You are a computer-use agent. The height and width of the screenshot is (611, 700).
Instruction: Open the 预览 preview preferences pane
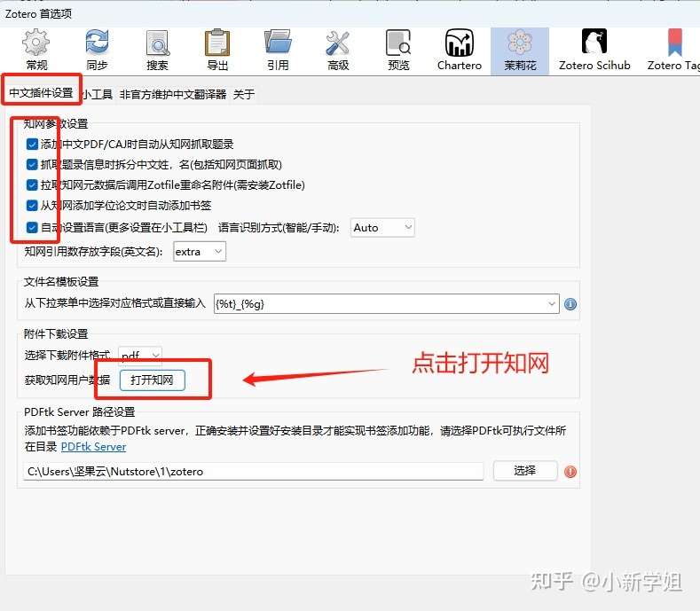398,51
